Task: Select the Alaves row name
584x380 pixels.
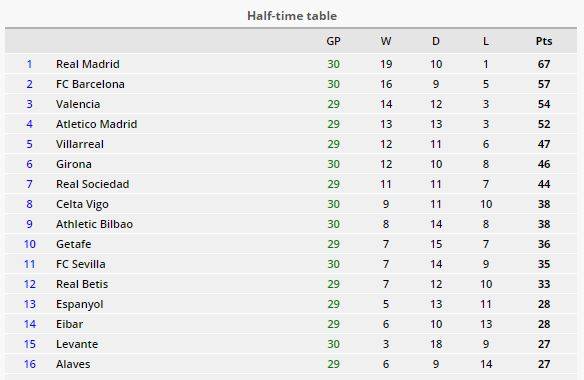Action: pyautogui.click(x=73, y=364)
